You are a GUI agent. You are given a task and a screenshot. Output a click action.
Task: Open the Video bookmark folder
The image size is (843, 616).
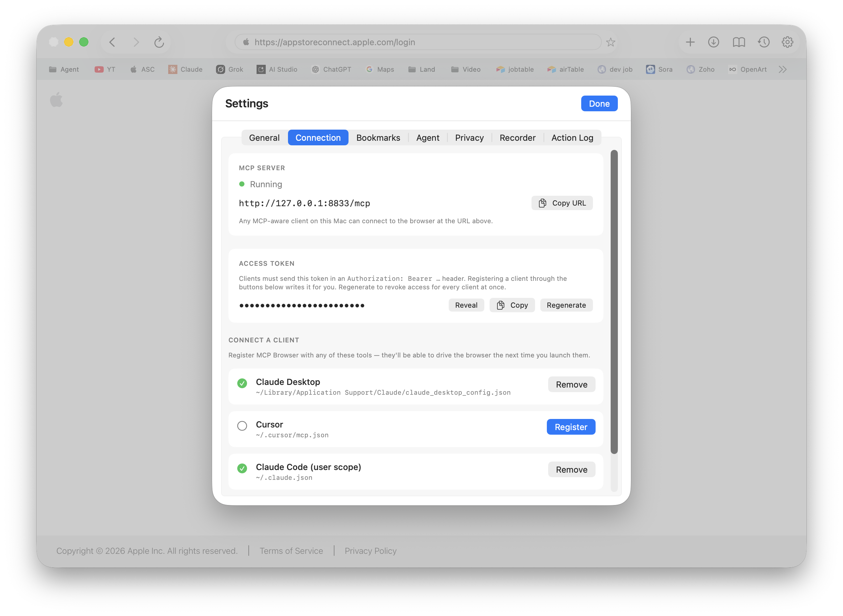click(x=466, y=69)
